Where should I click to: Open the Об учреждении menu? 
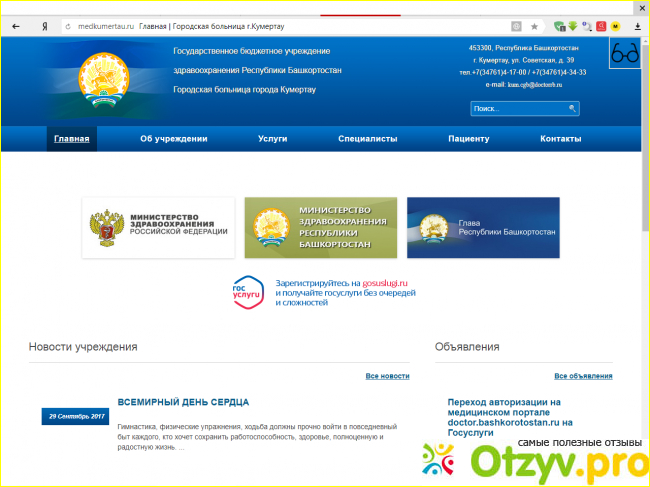tap(174, 139)
